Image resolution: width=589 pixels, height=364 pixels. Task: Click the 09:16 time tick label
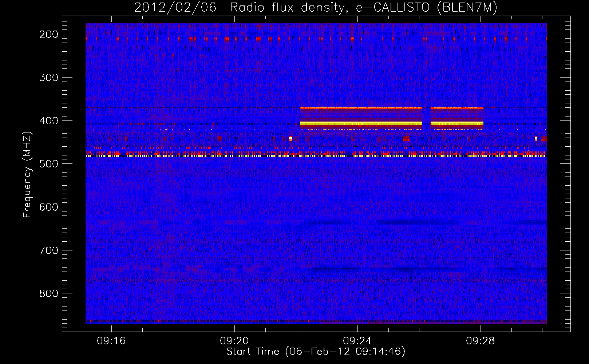[x=111, y=341]
